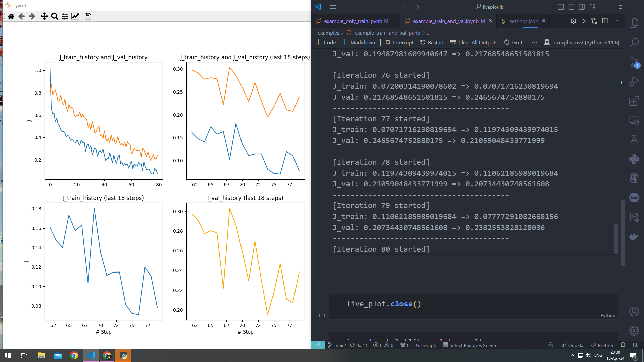Toggle the secondary sidebar layout icon

[x=582, y=7]
